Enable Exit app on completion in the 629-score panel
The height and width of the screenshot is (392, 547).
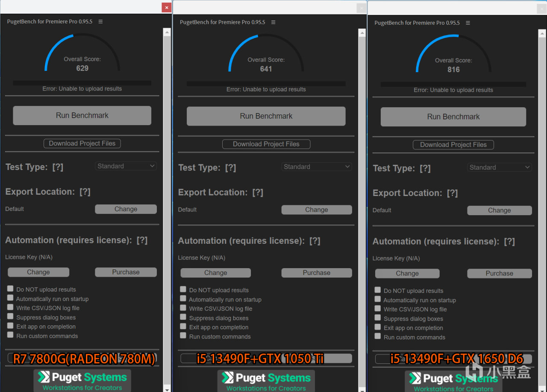pyautogui.click(x=10, y=326)
